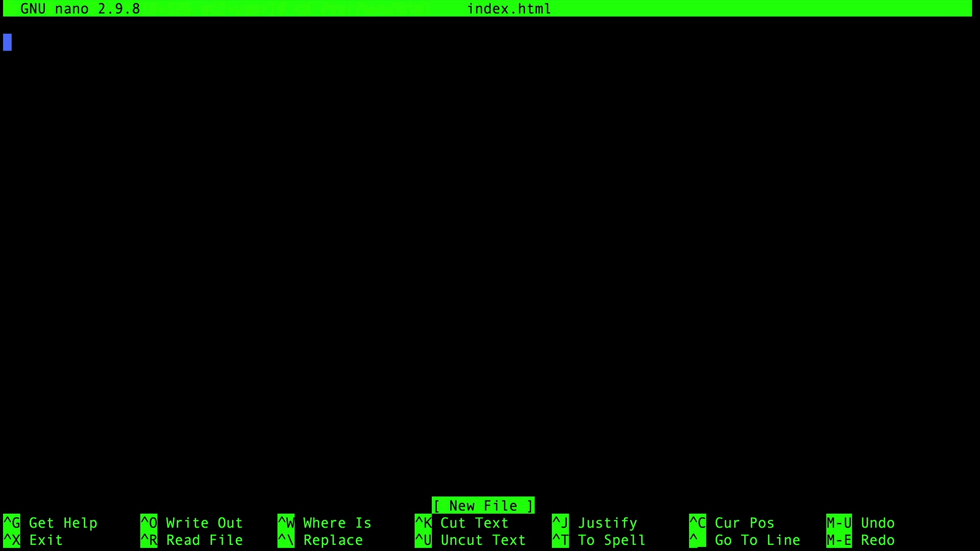Click the GNU nano 2.9.8 version text
Image resolution: width=980 pixels, height=551 pixels.
(80, 9)
